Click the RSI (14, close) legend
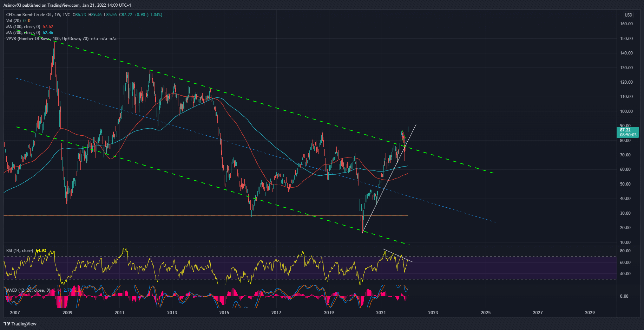The width and height of the screenshot is (644, 330). pyautogui.click(x=20, y=251)
